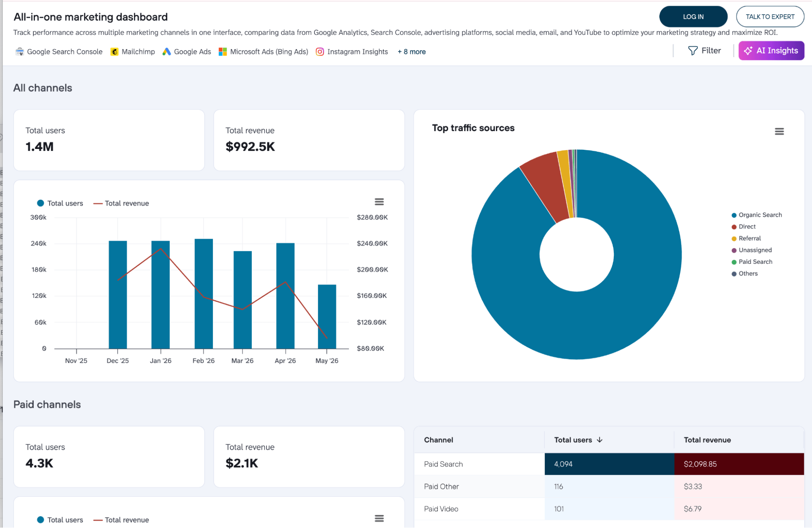Click the $2,098.85 revenue cell

point(739,464)
